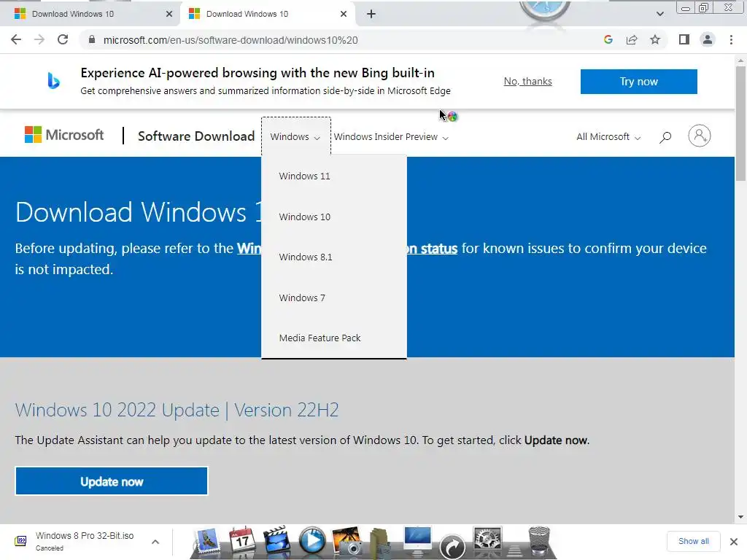Viewport: 747px width, 560px height.
Task: Open the Trash can in the dock
Action: click(539, 542)
